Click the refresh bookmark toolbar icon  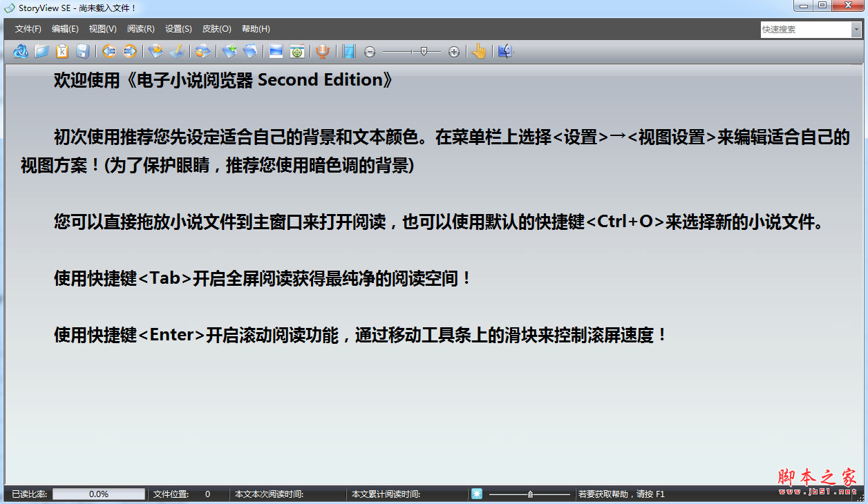point(155,51)
